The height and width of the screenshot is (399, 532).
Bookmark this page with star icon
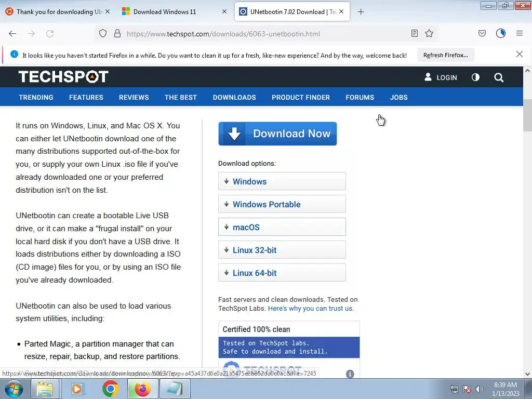[x=429, y=33]
